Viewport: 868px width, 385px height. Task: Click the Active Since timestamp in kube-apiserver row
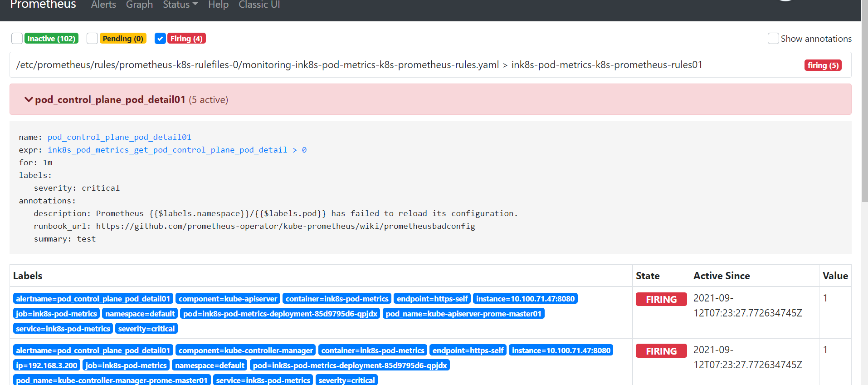[748, 306]
